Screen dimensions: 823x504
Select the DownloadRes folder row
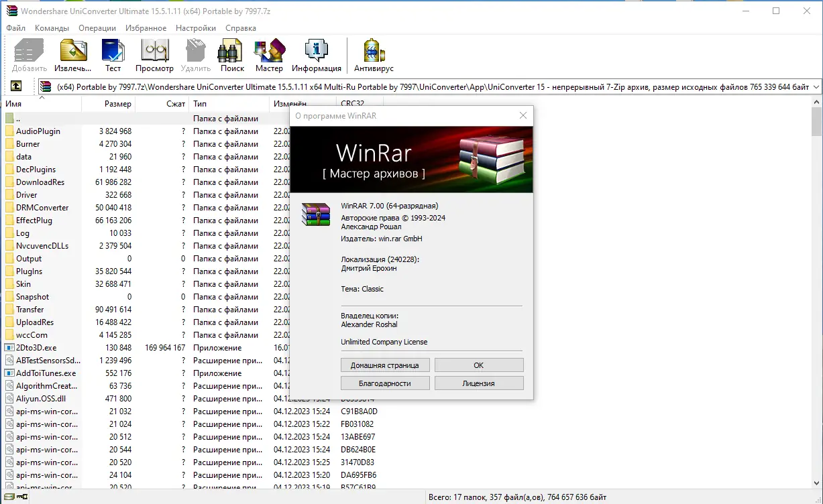(x=146, y=182)
